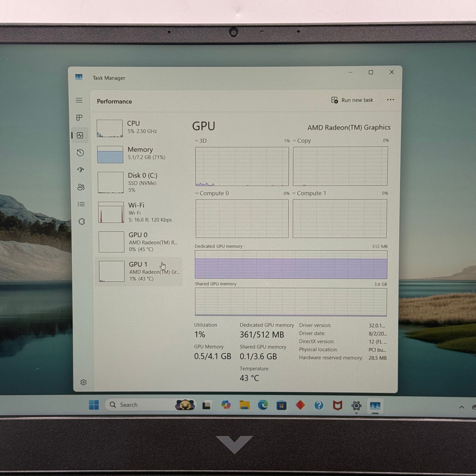Launch Copilot from the taskbar
Screen dimensions: 476x476
click(226, 405)
